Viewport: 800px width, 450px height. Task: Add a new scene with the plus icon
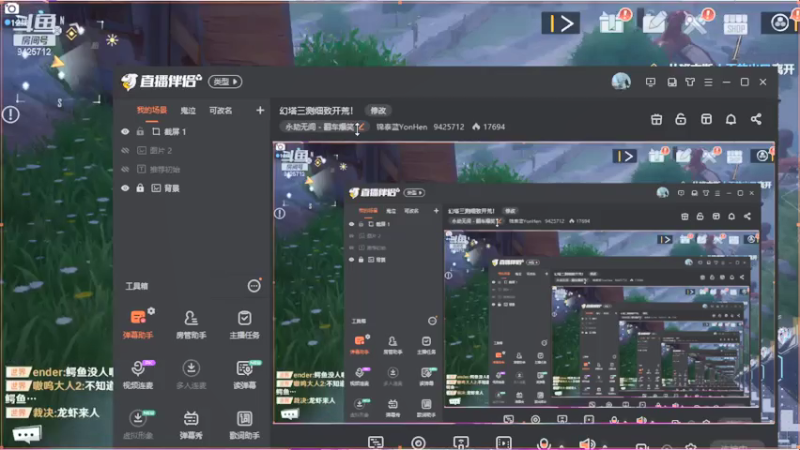[260, 110]
